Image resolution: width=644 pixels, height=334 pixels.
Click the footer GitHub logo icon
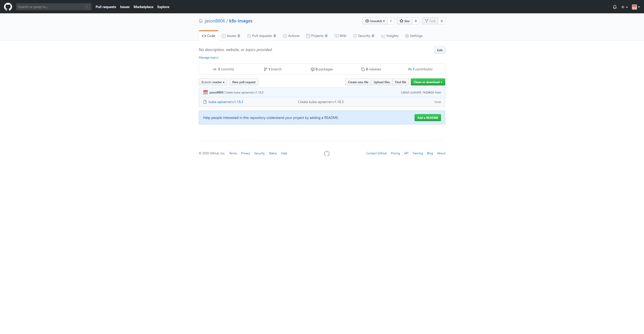pos(327,154)
